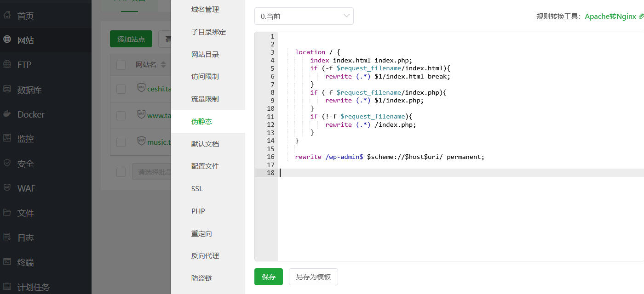The width and height of the screenshot is (644, 294).
Task: Open the 反向代理 settings tab
Action: click(205, 256)
